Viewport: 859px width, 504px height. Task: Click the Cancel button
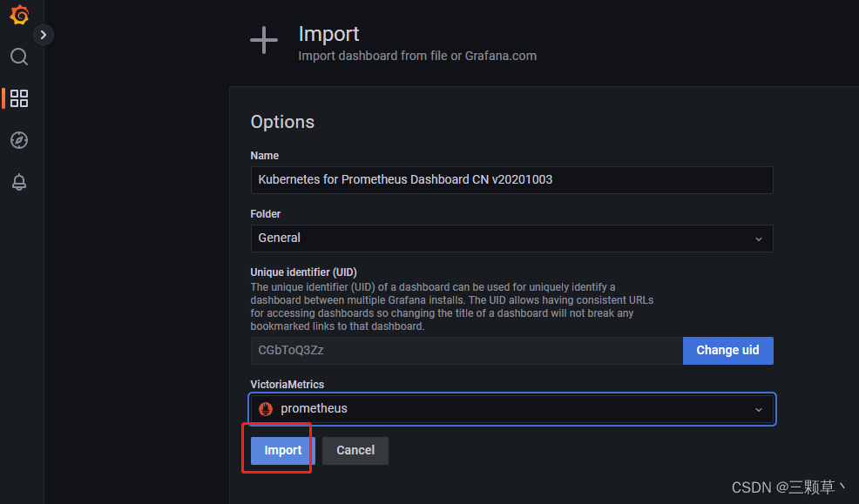tap(355, 450)
